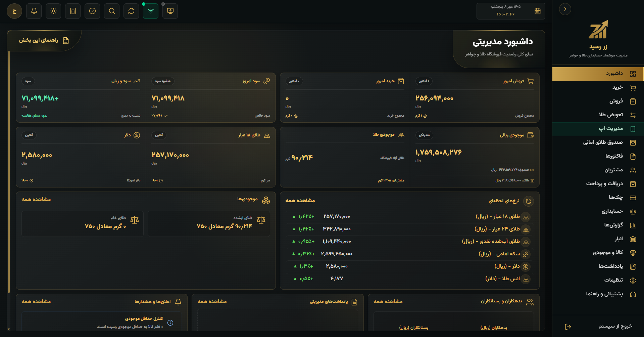Open مشتریان sidebar item

598,170
